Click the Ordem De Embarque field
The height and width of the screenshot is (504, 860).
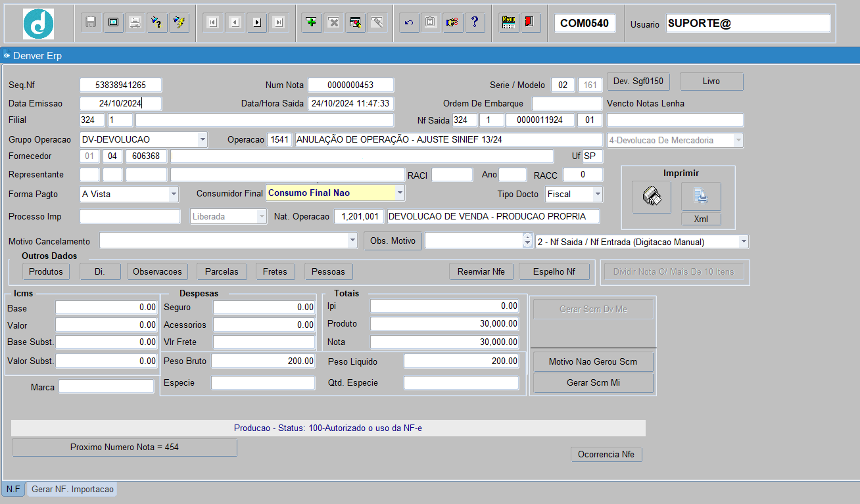(x=567, y=104)
